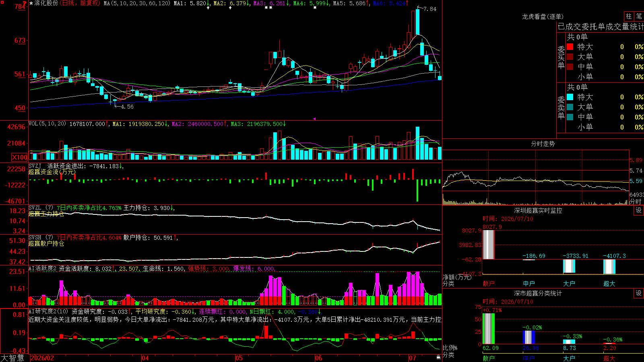Open the VOL(5,10,20) indicator selector
Screen dimensions: 644x362
[47, 124]
